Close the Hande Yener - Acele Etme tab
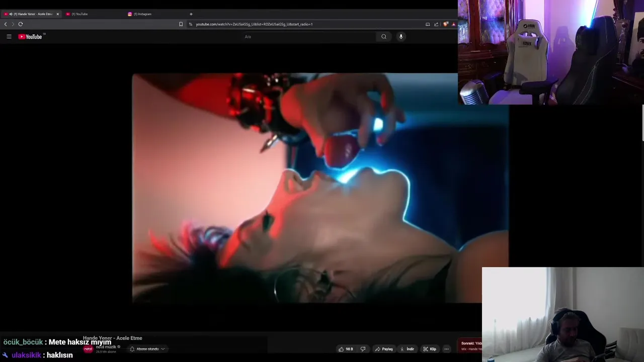The width and height of the screenshot is (644, 362). click(x=57, y=14)
